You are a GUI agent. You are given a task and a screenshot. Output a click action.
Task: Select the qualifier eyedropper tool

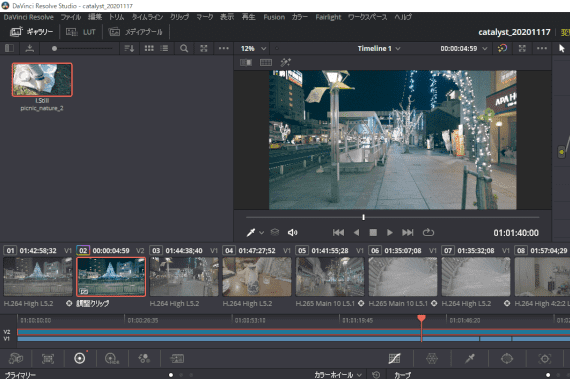(x=251, y=233)
